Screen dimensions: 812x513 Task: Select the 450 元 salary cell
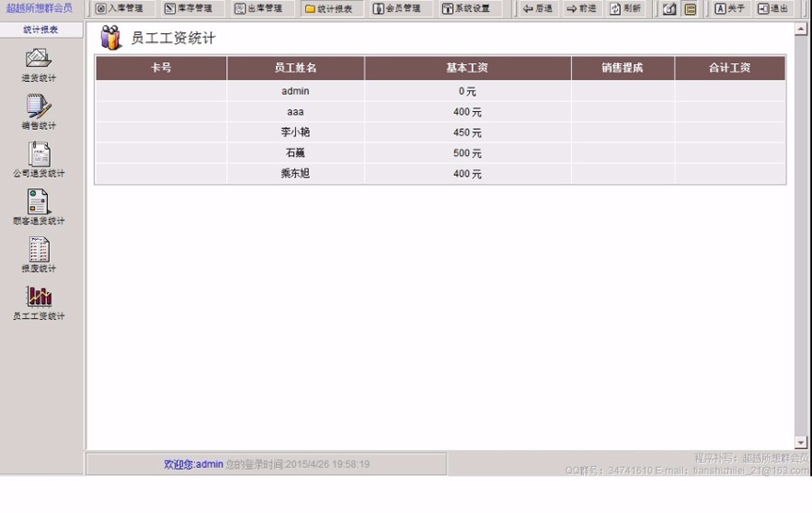tap(467, 133)
